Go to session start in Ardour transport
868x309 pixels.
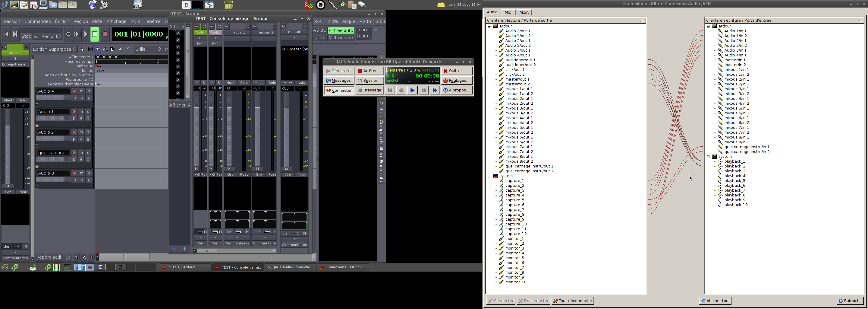click(x=6, y=34)
